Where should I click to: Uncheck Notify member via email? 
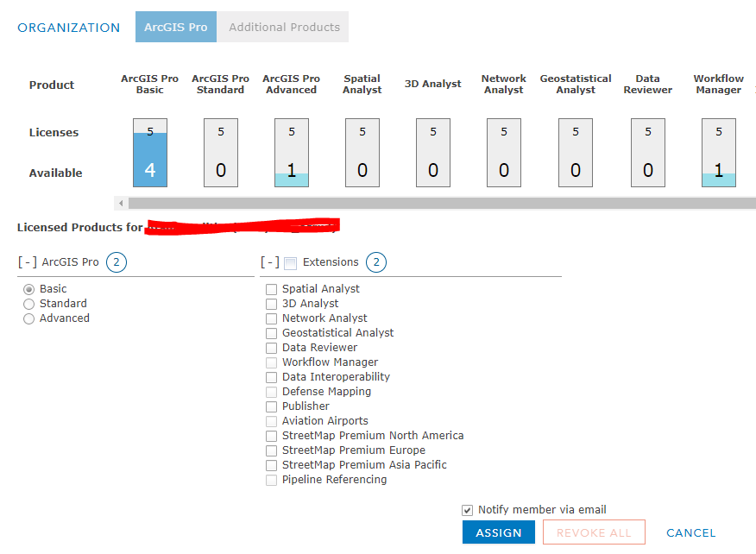pos(467,510)
